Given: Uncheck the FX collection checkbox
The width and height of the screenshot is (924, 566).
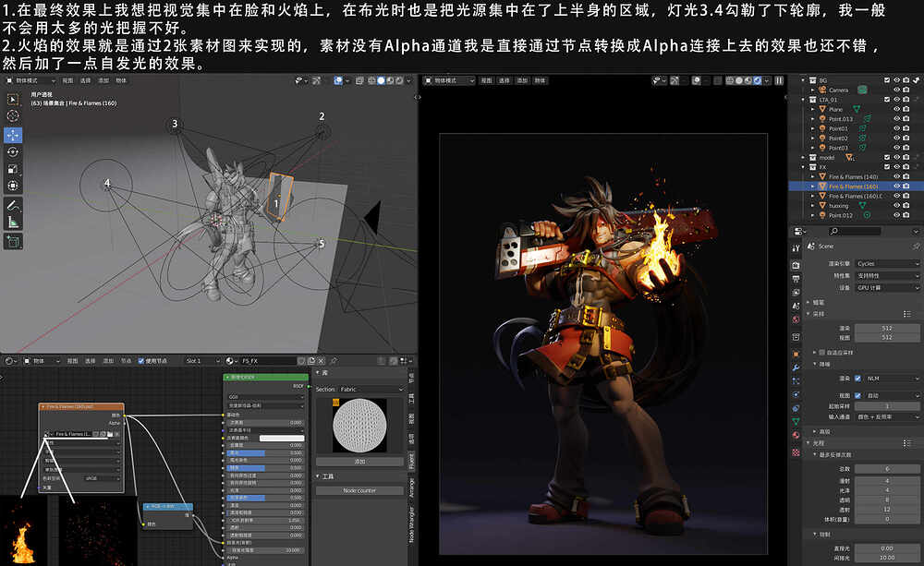Looking at the screenshot, I should click(x=887, y=167).
